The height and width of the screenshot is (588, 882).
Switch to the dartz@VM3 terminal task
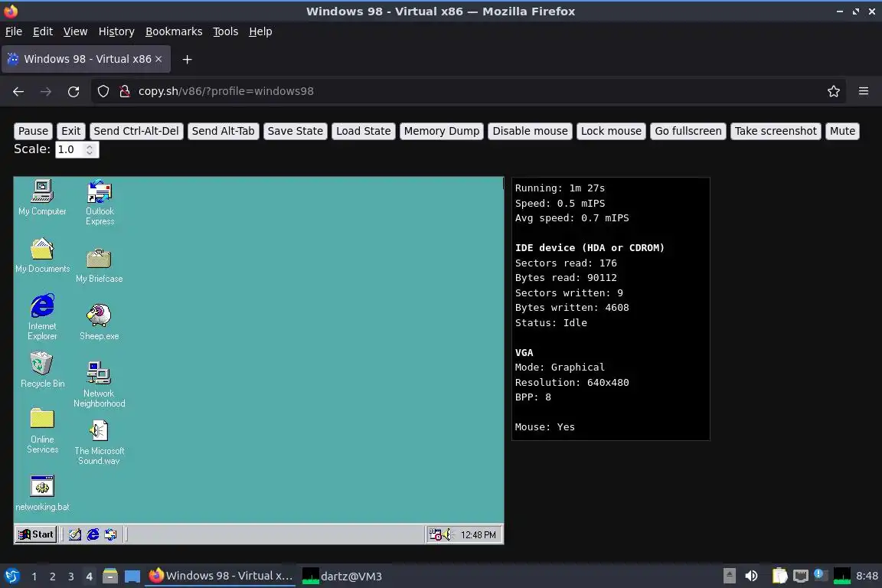click(342, 576)
